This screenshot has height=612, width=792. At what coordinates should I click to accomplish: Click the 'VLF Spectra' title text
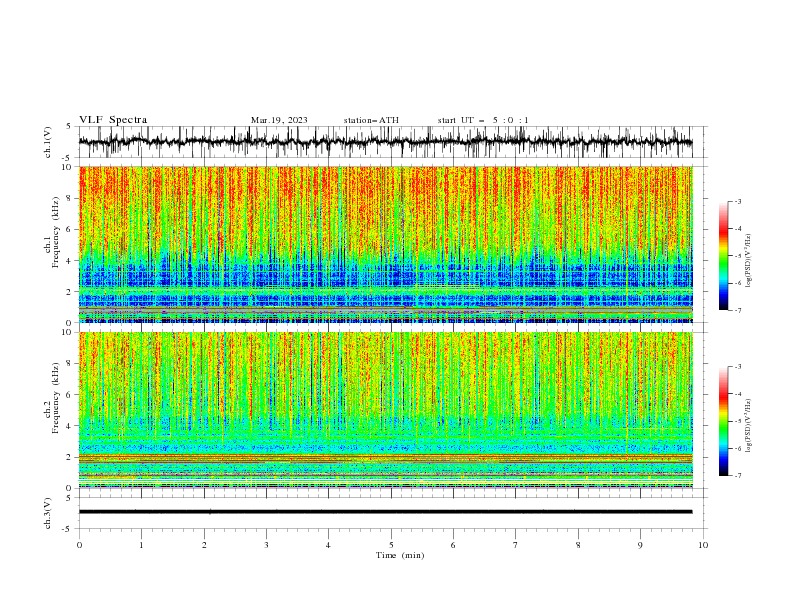coord(113,120)
